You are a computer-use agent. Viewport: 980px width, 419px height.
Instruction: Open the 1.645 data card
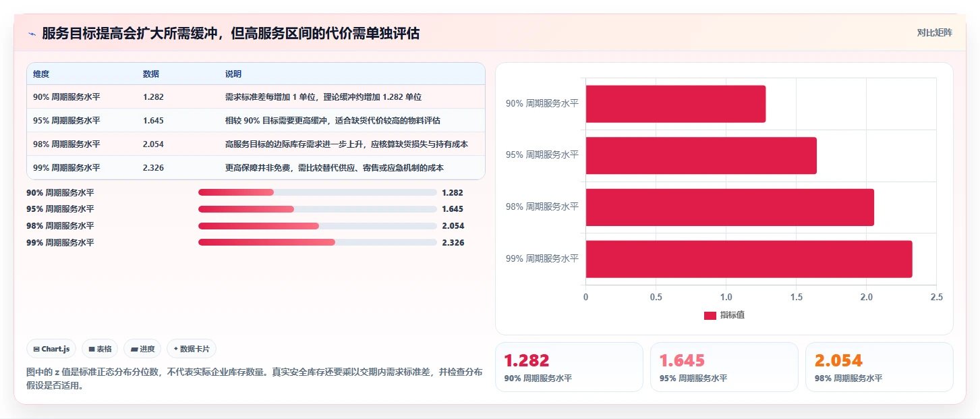724,367
